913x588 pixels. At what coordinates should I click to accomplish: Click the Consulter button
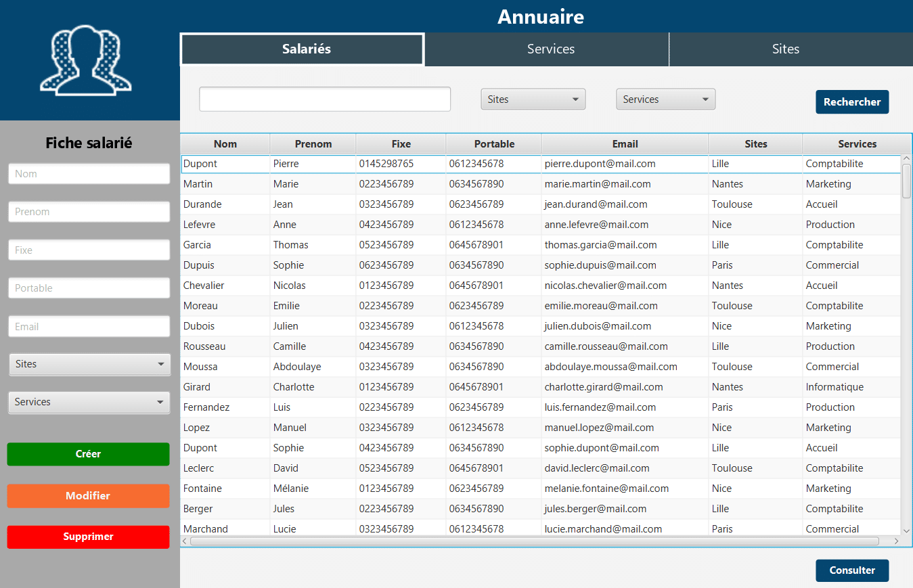coord(851,570)
